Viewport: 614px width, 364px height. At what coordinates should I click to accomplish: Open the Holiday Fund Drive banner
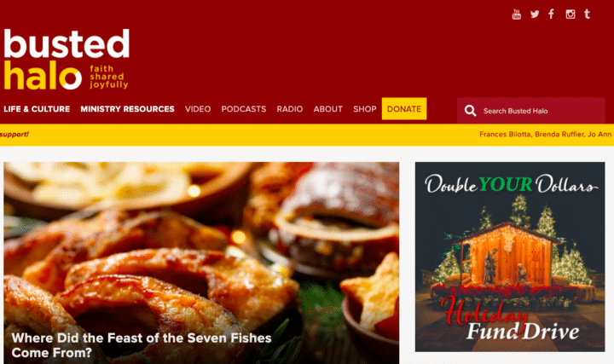click(x=510, y=257)
